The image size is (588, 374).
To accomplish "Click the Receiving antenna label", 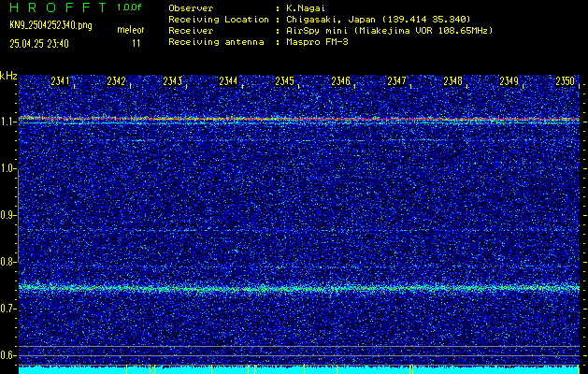I will [216, 42].
